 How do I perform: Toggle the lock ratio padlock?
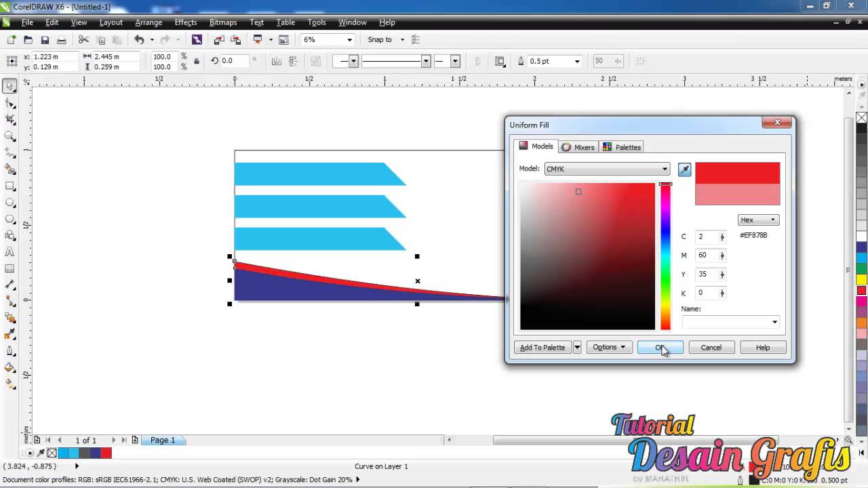tap(197, 61)
